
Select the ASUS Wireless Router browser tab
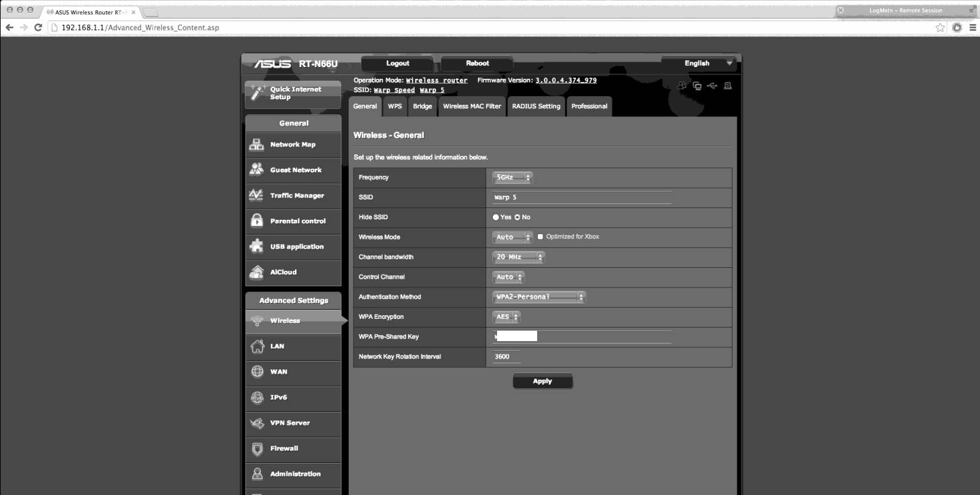[x=91, y=12]
